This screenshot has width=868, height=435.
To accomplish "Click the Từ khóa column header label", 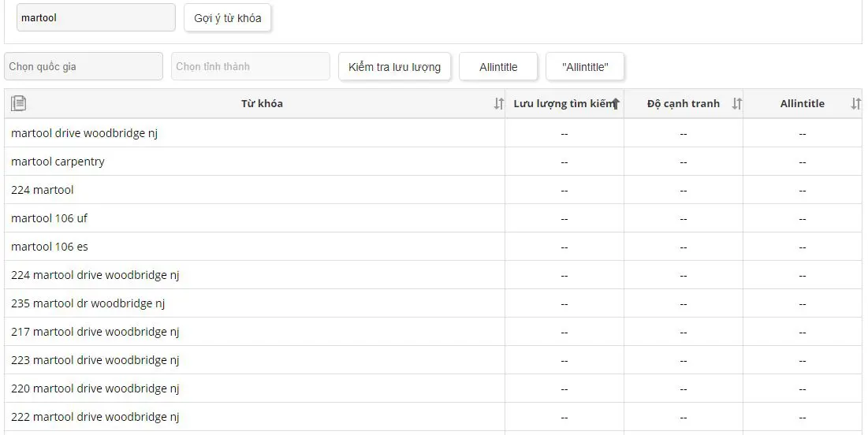I will (262, 103).
